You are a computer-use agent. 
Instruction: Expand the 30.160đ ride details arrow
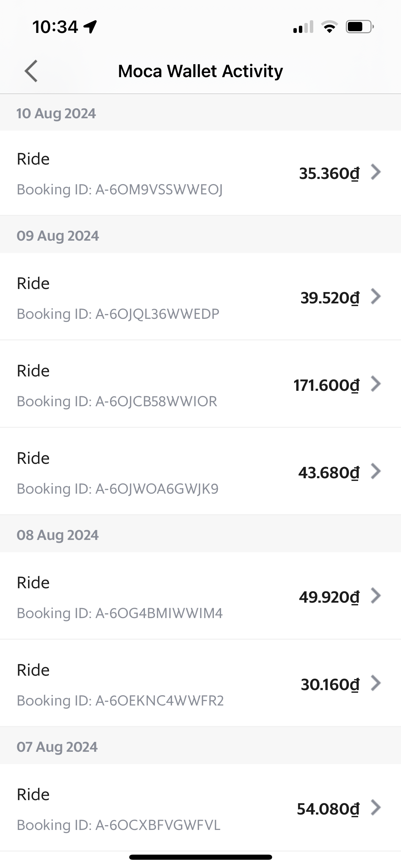[376, 683]
